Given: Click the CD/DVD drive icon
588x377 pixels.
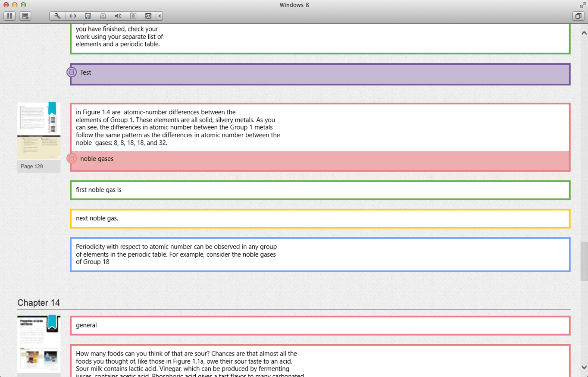Looking at the screenshot, I should 103,16.
